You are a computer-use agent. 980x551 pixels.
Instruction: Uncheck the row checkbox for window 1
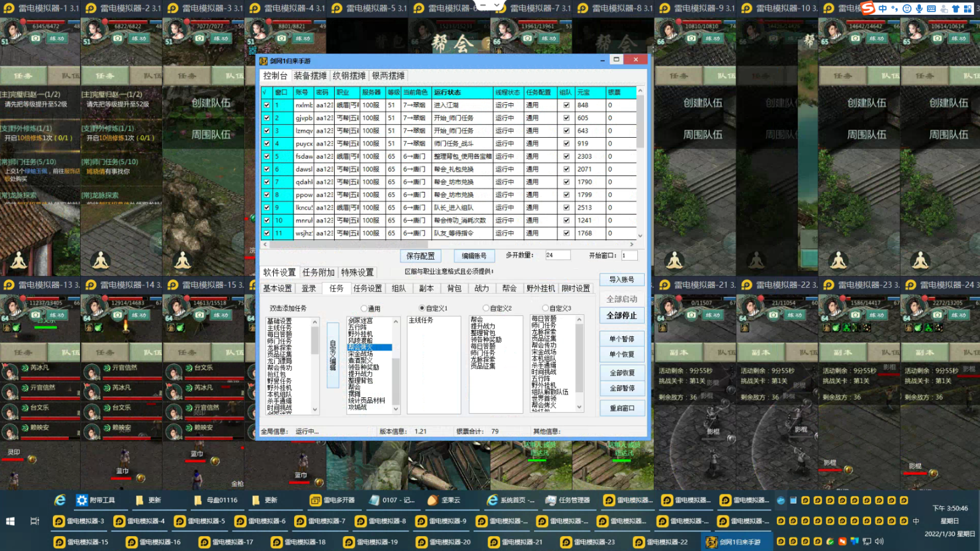pyautogui.click(x=266, y=105)
